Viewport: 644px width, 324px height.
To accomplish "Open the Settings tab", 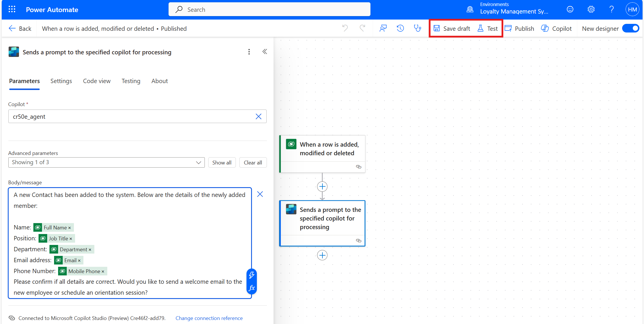I will (x=61, y=81).
